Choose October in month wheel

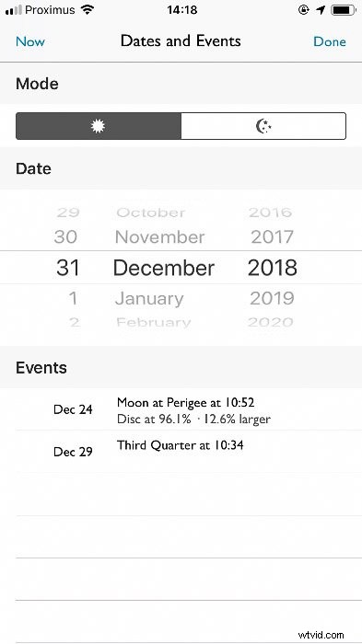[x=151, y=213]
